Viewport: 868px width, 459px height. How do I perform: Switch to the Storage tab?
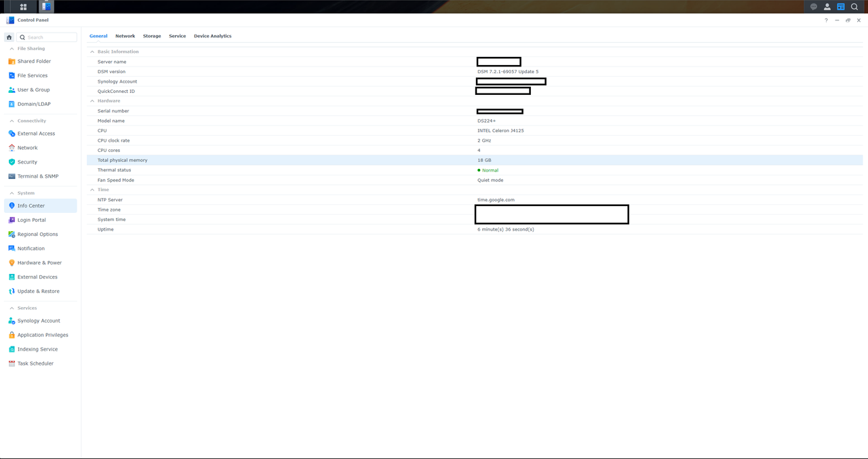tap(152, 36)
